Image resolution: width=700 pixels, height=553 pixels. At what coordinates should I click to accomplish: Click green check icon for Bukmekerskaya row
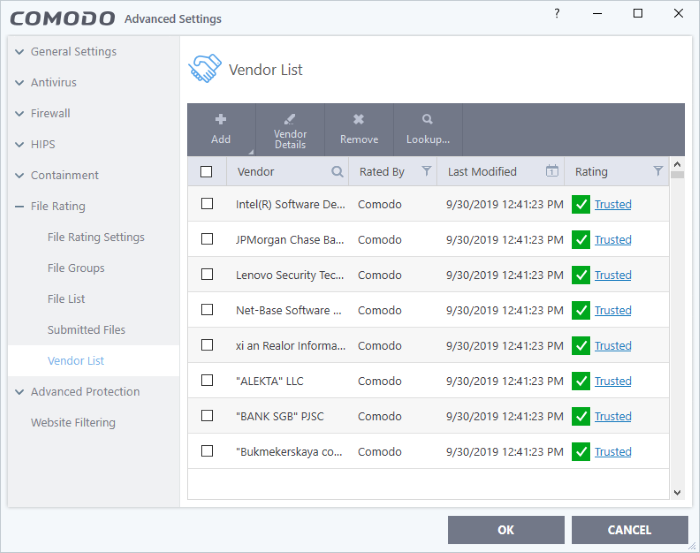point(581,452)
